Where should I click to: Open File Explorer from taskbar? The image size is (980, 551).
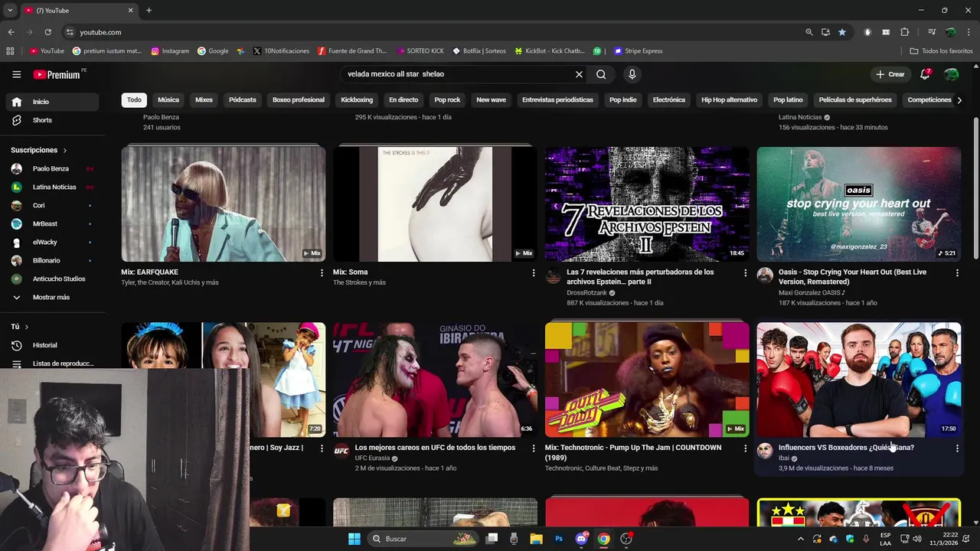tap(536, 539)
